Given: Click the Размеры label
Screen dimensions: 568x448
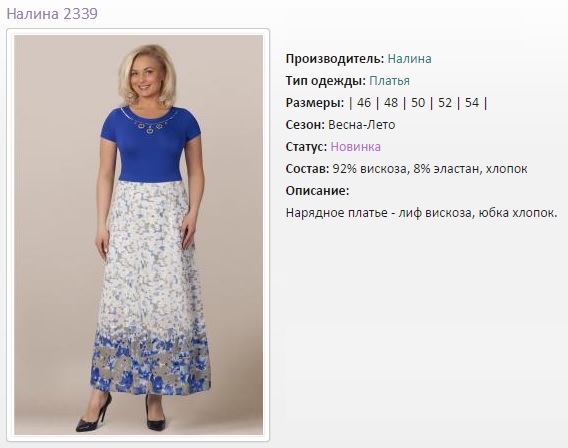Looking at the screenshot, I should click(x=315, y=103).
